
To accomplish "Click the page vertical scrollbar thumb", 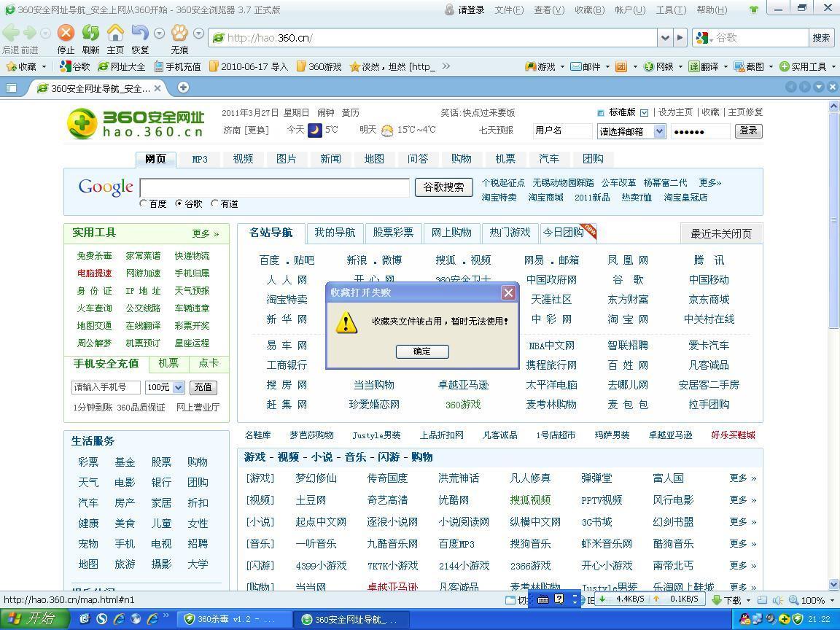I will pyautogui.click(x=833, y=219).
